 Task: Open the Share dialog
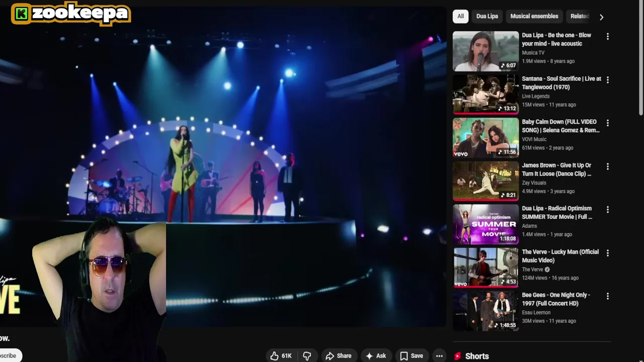coord(339,355)
